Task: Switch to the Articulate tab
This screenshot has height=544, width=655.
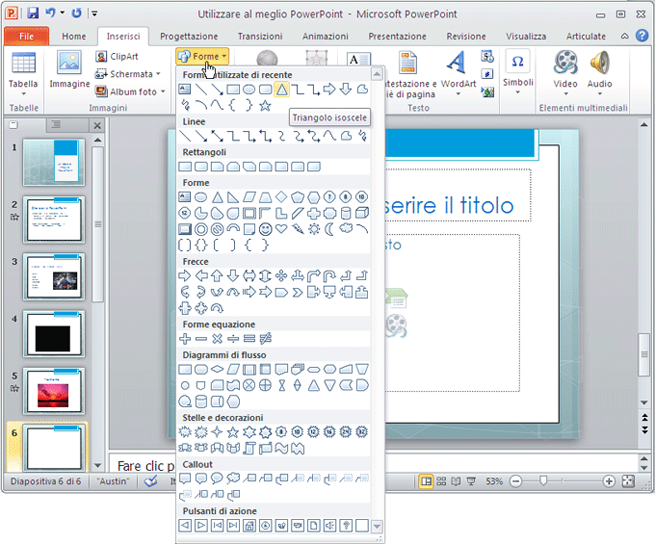Action: tap(586, 36)
